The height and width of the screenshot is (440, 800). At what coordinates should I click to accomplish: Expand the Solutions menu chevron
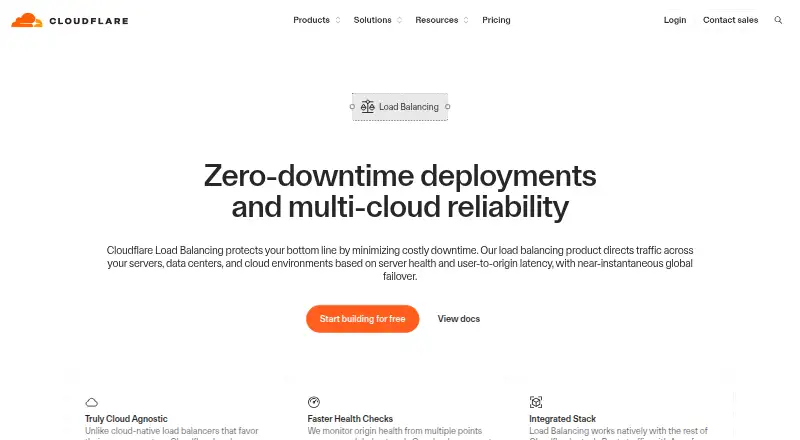click(399, 20)
